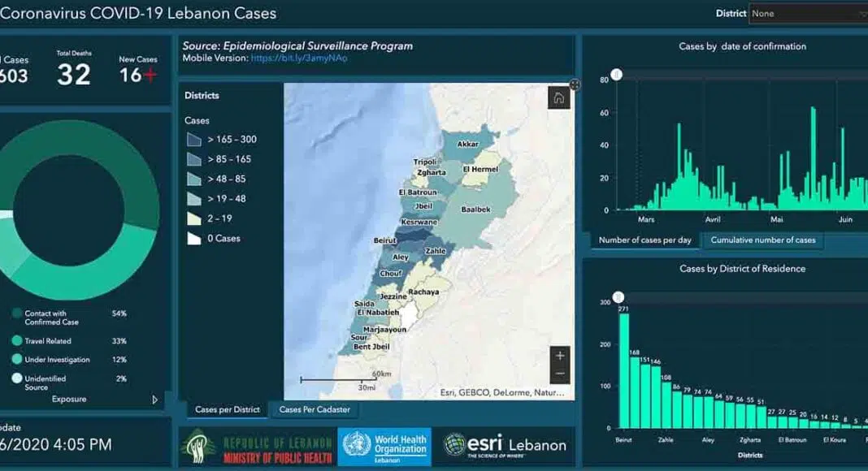Open the District dropdown selector
The height and width of the screenshot is (471, 868).
click(x=808, y=14)
